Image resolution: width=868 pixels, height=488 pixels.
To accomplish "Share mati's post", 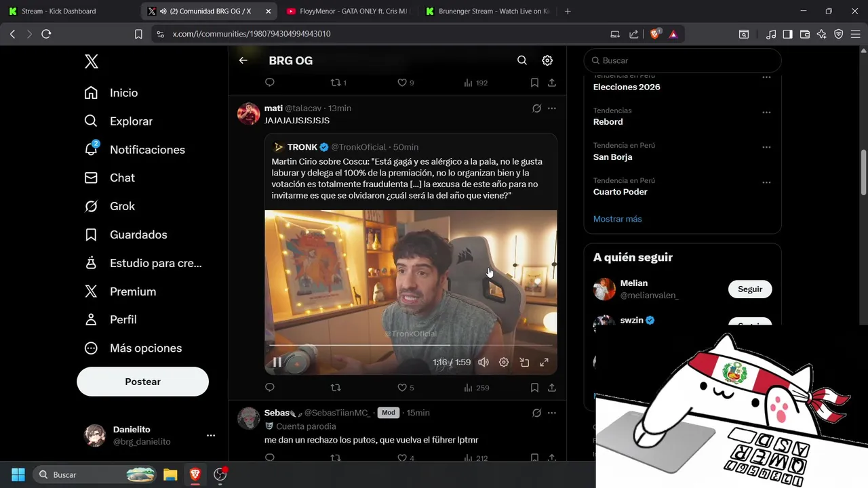I will click(x=552, y=388).
